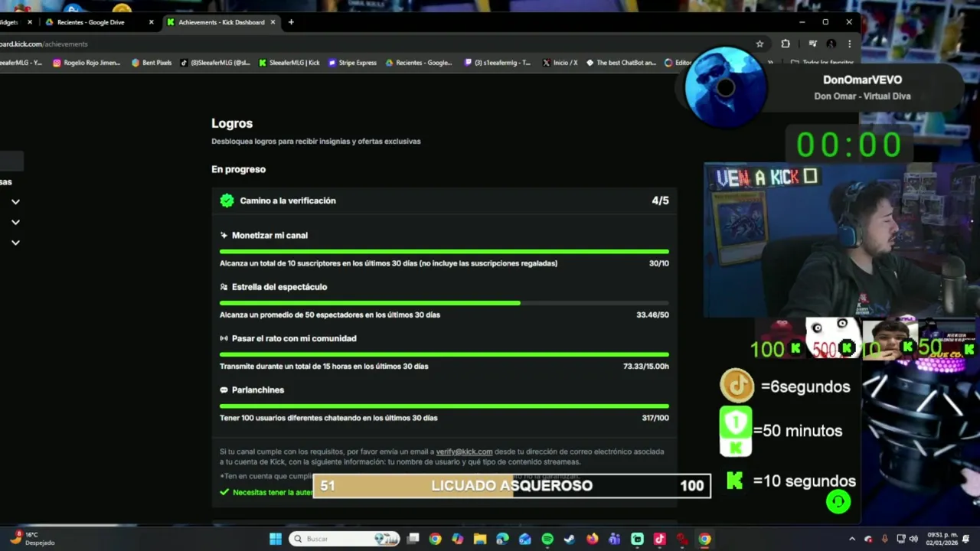The width and height of the screenshot is (980, 551).
Task: Select the Achievements - Kick Dashboard tab
Action: coord(221,22)
